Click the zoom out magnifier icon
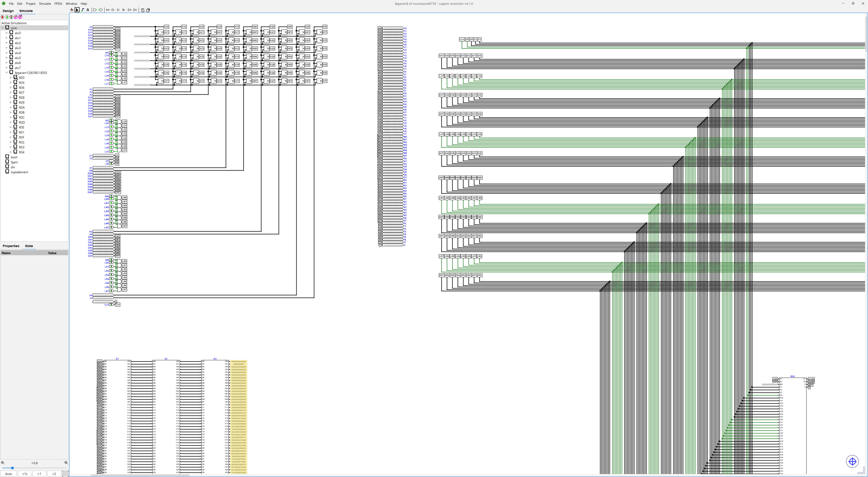The height and width of the screenshot is (477, 868). pyautogui.click(x=3, y=463)
